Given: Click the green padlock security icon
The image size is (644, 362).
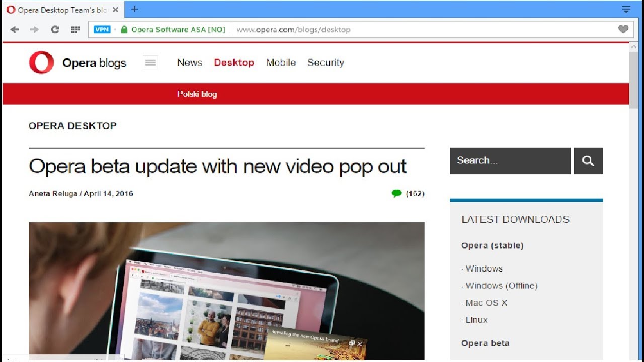Looking at the screenshot, I should pyautogui.click(x=124, y=30).
